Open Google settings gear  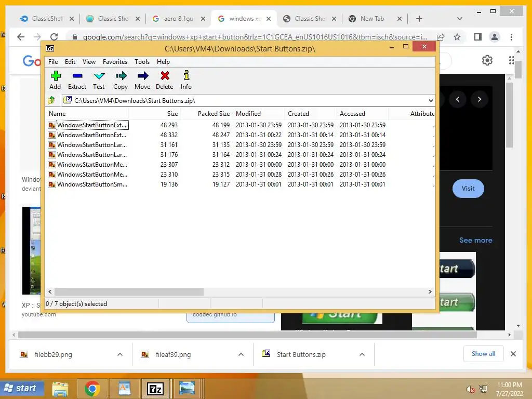coord(487,60)
